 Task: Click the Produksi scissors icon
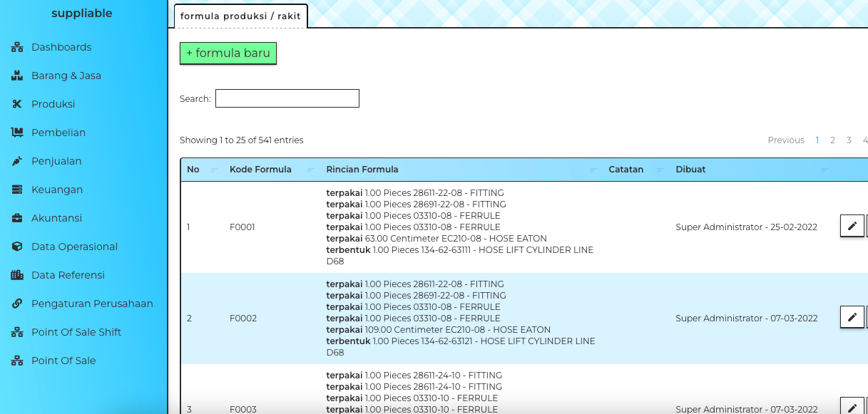pyautogui.click(x=17, y=104)
